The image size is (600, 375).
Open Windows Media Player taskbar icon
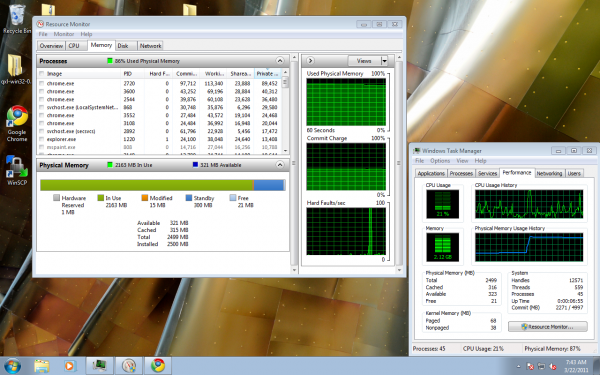click(x=70, y=366)
